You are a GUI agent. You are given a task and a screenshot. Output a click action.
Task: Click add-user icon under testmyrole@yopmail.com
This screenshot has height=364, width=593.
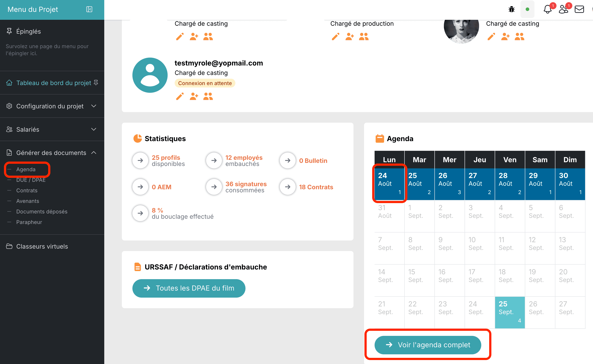[x=194, y=96]
